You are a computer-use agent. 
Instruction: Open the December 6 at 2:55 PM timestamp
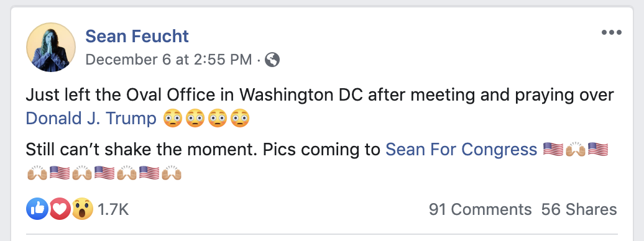tap(168, 60)
